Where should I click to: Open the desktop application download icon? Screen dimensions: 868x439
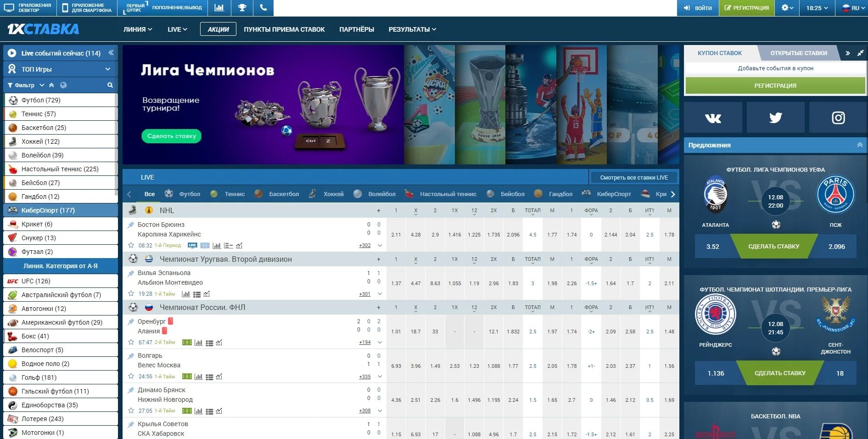[x=9, y=8]
